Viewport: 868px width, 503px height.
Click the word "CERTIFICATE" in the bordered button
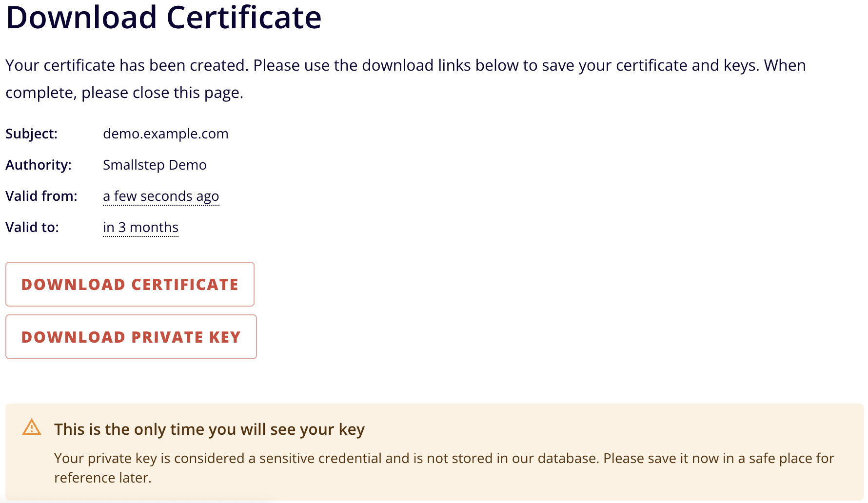click(185, 285)
